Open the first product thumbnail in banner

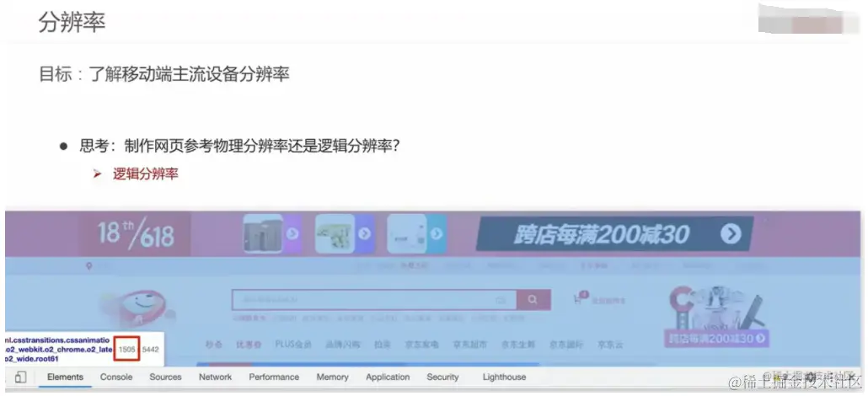click(x=263, y=233)
